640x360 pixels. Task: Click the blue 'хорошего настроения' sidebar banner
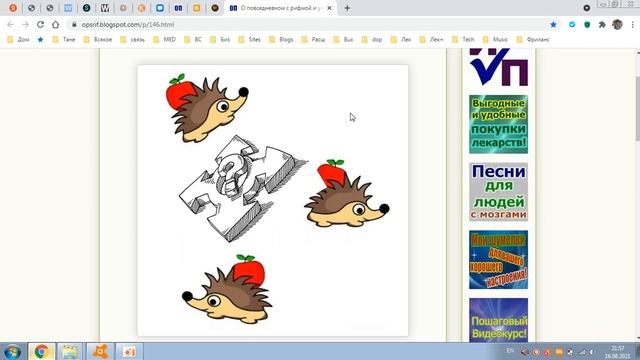(x=498, y=260)
